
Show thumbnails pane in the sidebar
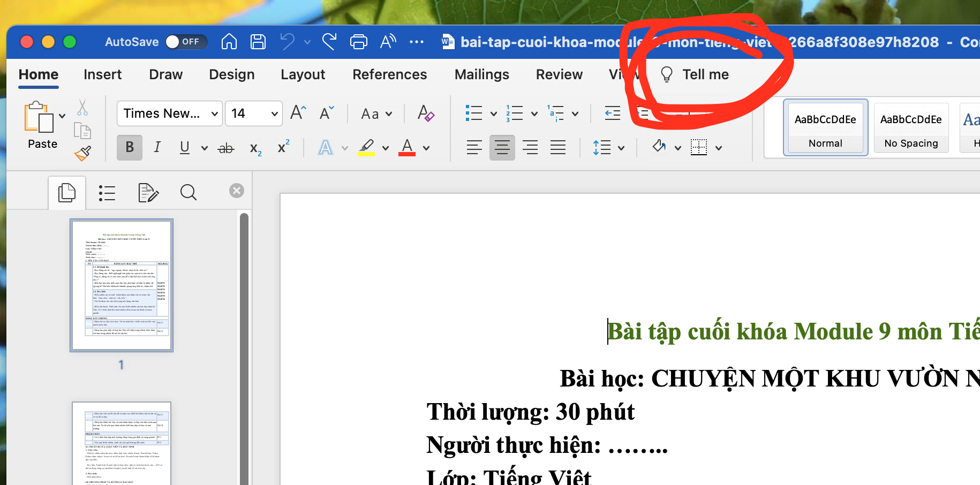click(67, 192)
